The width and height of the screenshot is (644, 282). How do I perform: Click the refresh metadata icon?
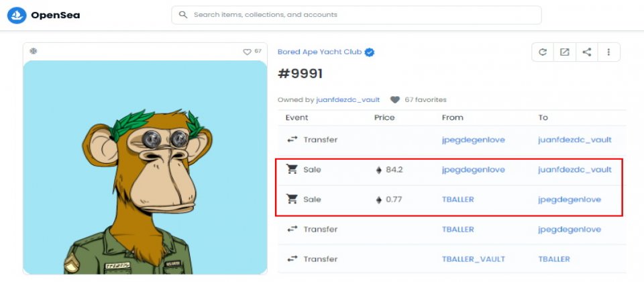coord(543,52)
